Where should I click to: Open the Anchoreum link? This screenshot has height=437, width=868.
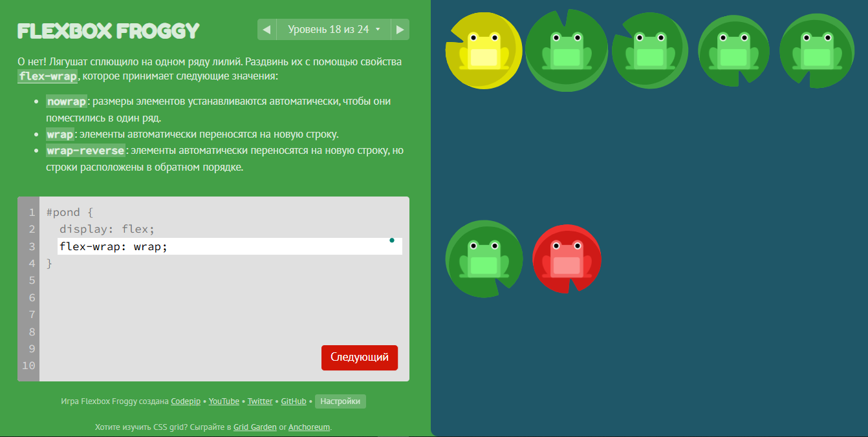(x=309, y=427)
